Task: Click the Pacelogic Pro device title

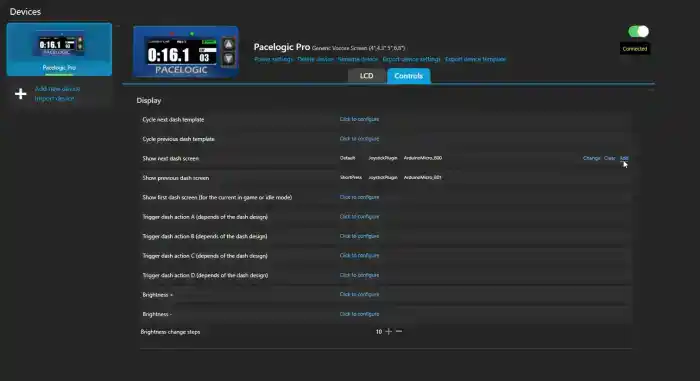Action: [x=282, y=47]
